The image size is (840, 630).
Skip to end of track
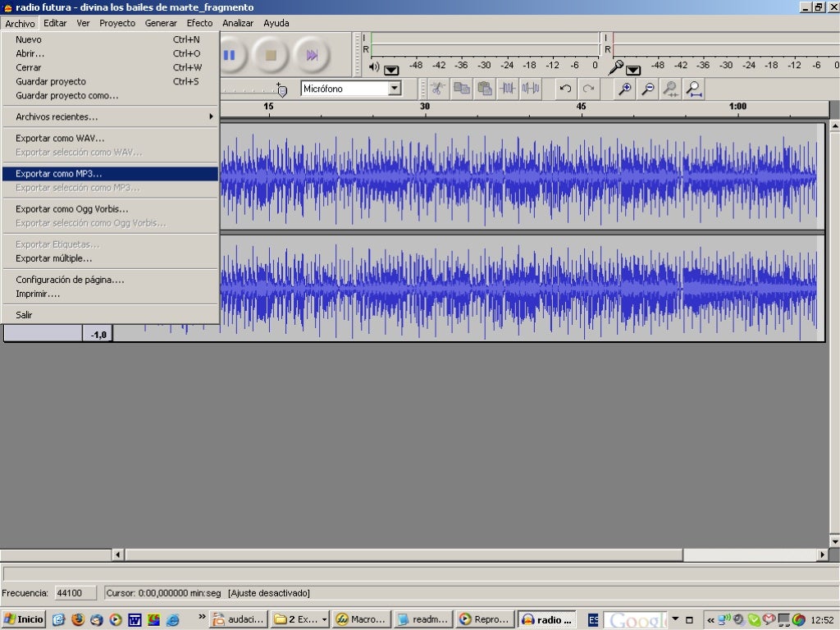click(x=312, y=55)
